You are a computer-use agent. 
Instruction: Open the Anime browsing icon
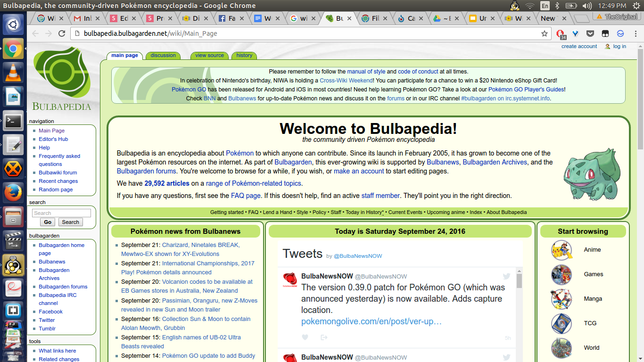[561, 250]
